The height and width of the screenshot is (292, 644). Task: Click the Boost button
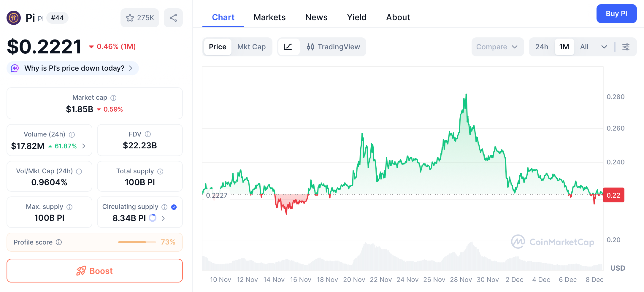[94, 271]
